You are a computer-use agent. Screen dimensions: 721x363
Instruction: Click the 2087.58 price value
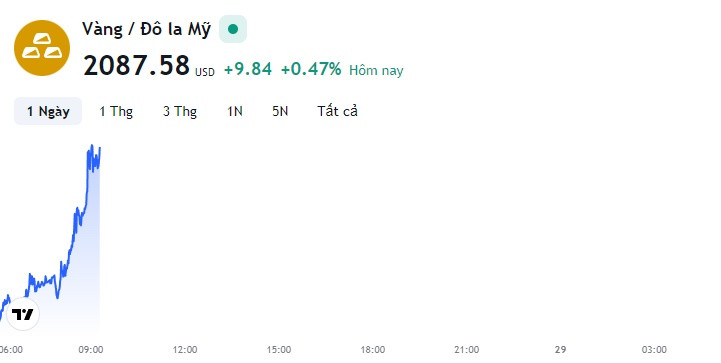(137, 65)
